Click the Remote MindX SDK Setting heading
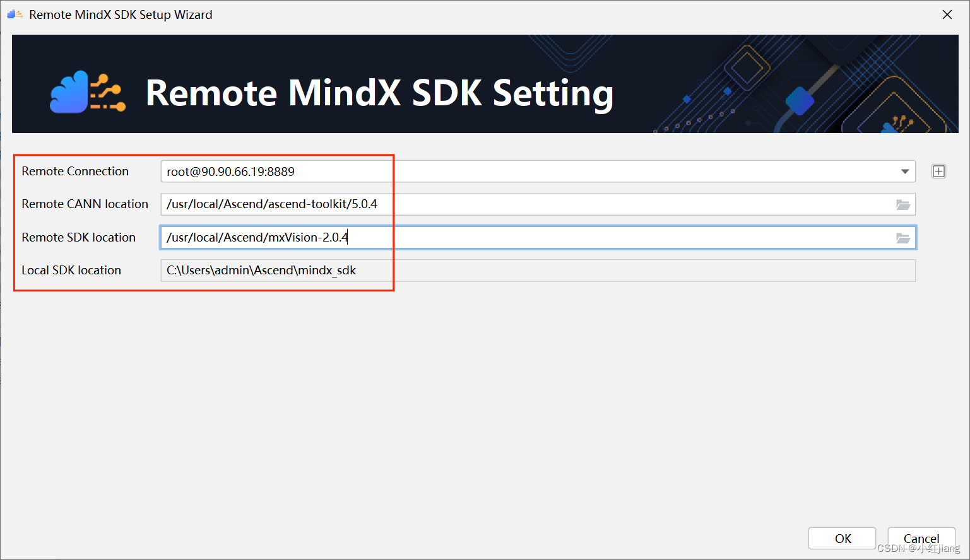 [x=379, y=93]
